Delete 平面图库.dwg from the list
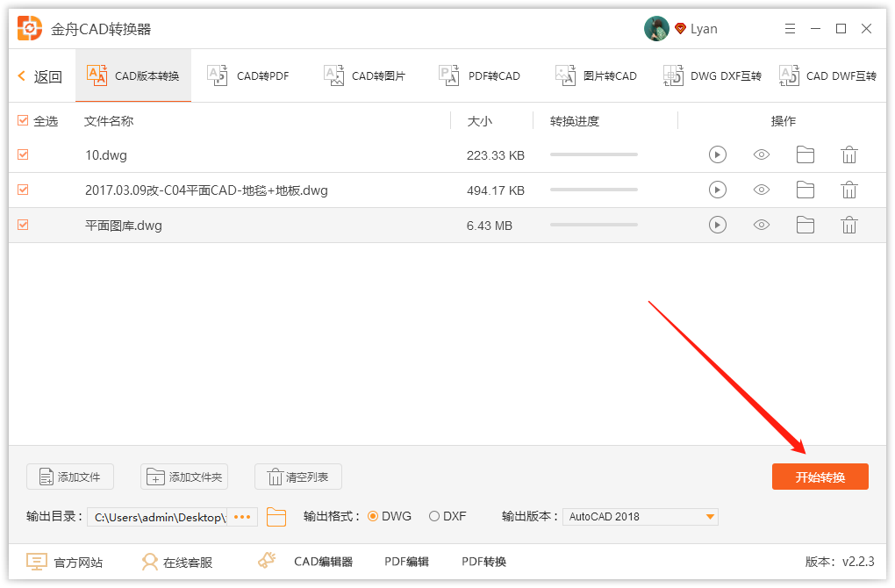 click(x=848, y=225)
